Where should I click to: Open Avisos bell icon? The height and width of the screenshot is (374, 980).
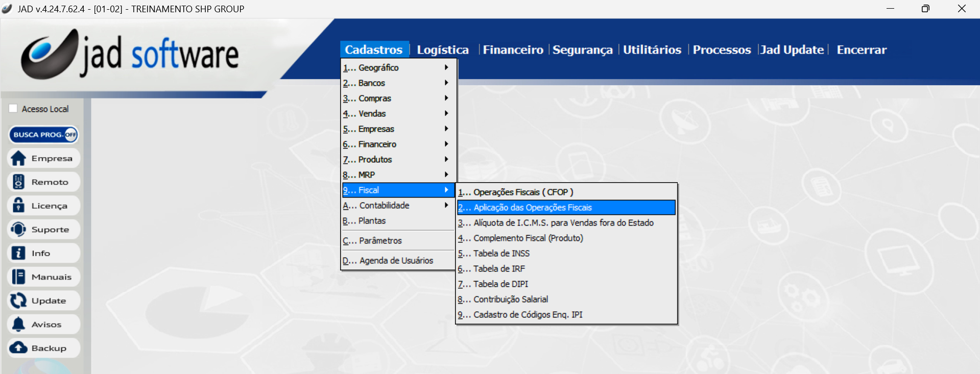click(x=18, y=325)
